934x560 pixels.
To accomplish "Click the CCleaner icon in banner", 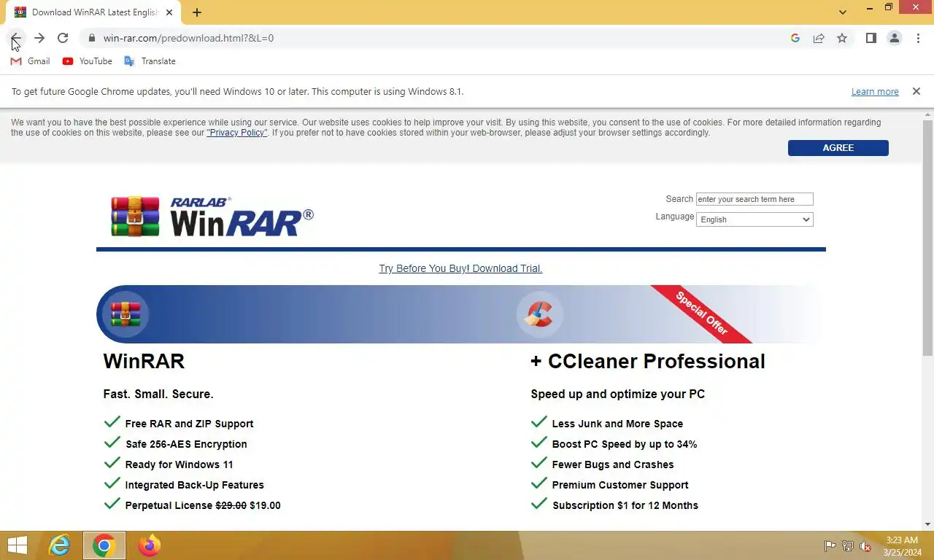I will point(539,314).
